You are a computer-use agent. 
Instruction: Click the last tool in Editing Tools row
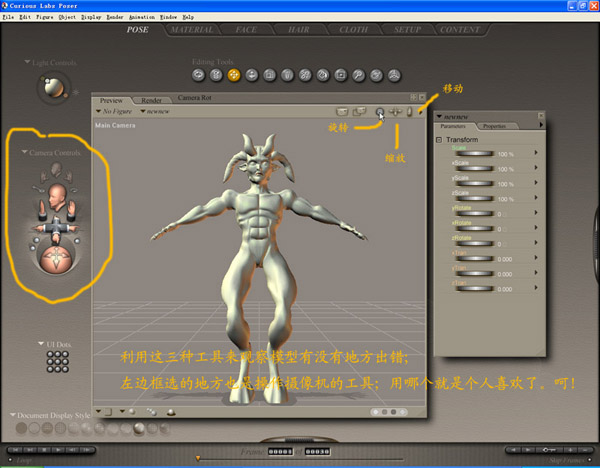tap(395, 74)
